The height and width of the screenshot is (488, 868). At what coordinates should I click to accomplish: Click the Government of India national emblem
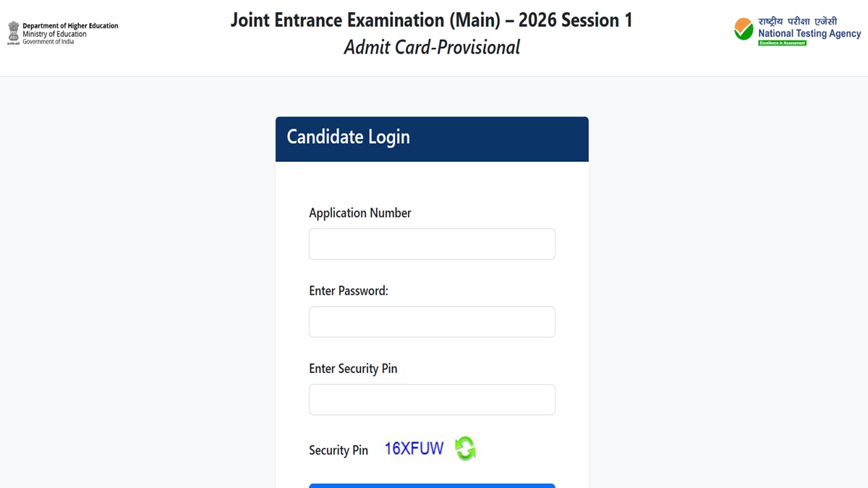pos(12,32)
